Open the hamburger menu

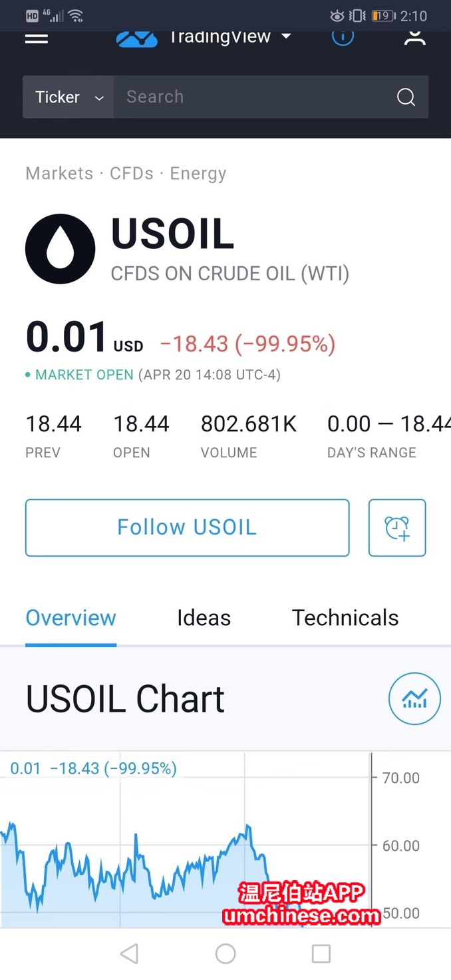pyautogui.click(x=37, y=38)
